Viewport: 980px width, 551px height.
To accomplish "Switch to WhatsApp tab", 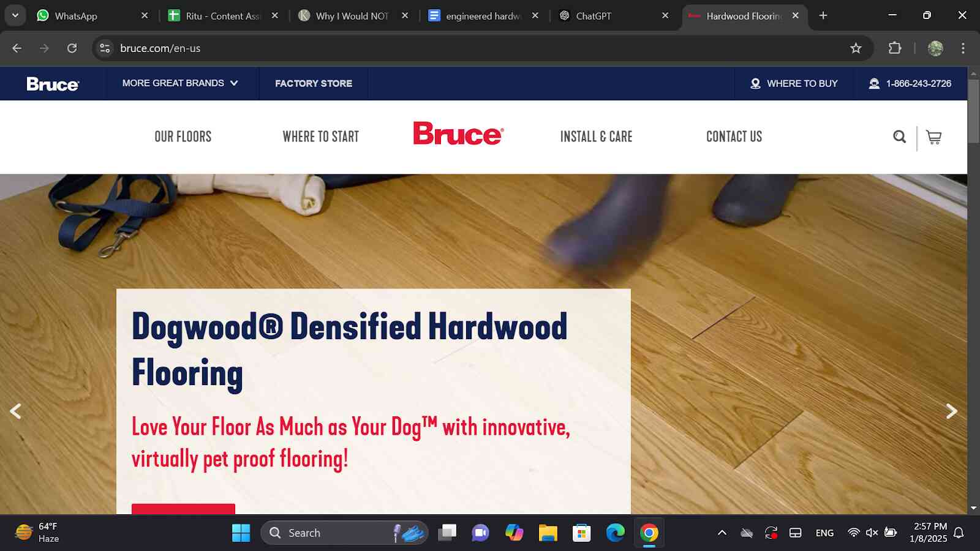I will pos(92,16).
